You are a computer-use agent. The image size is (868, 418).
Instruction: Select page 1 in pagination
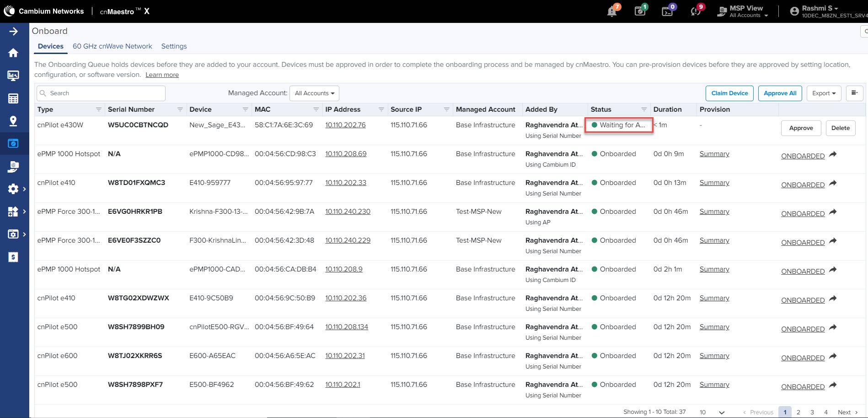(785, 412)
